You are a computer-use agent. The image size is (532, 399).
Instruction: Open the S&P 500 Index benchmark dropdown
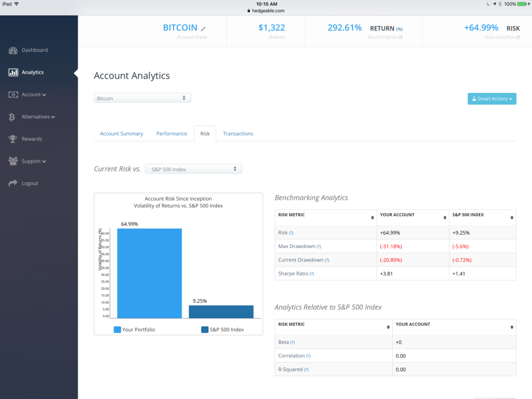[193, 169]
